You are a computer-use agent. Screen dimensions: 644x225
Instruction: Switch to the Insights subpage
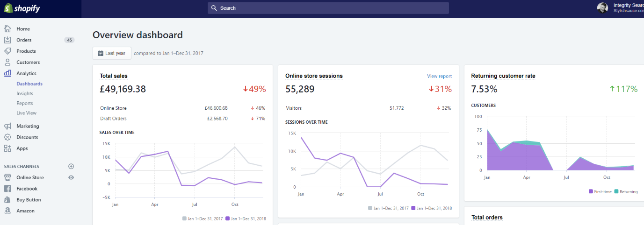pyautogui.click(x=25, y=93)
